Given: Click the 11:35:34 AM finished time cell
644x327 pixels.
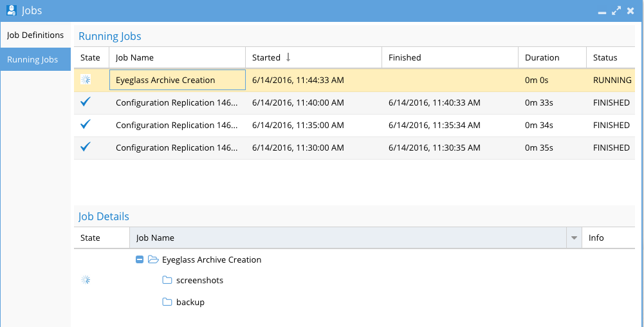Looking at the screenshot, I should (450, 126).
